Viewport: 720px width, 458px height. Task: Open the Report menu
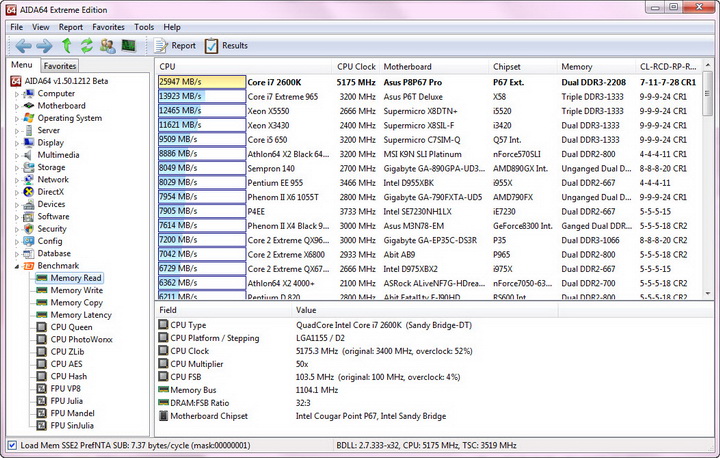pos(71,27)
